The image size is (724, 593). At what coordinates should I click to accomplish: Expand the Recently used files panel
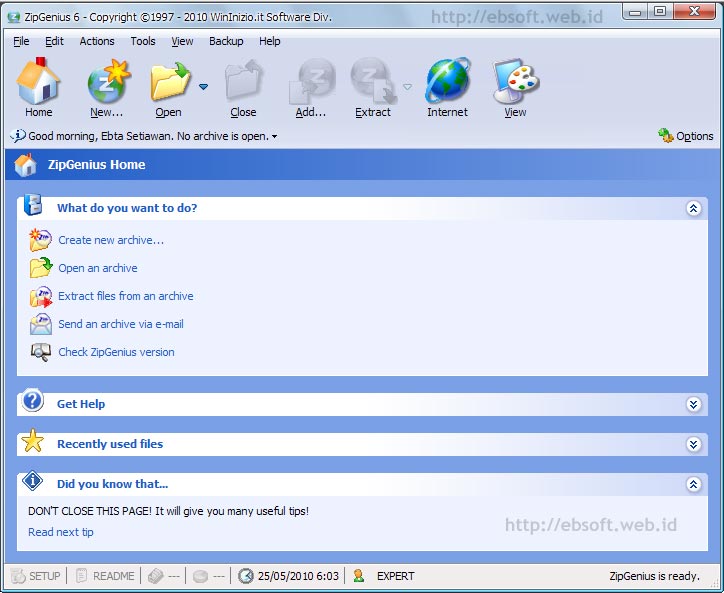[693, 444]
